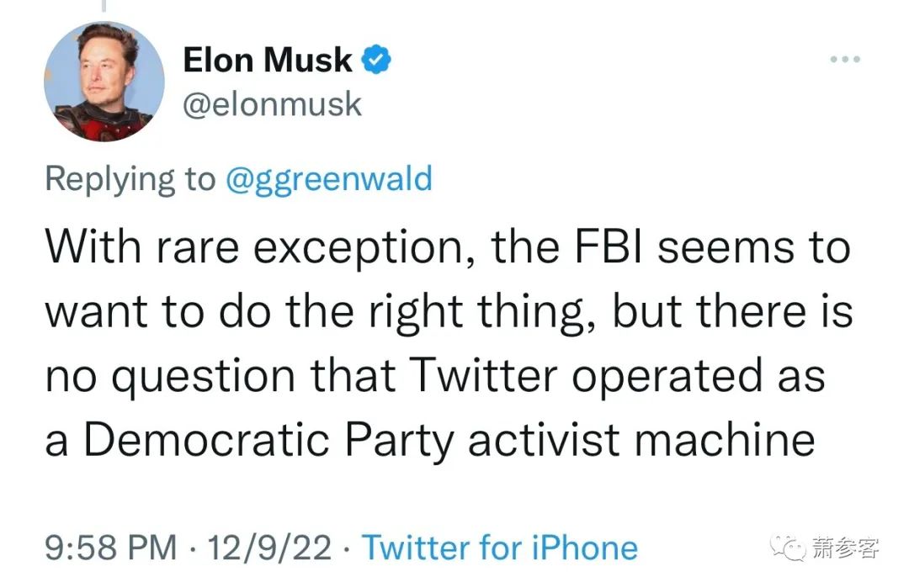Open Elon Musk's profile picture
Screen dimensions: 909x588
104,82
